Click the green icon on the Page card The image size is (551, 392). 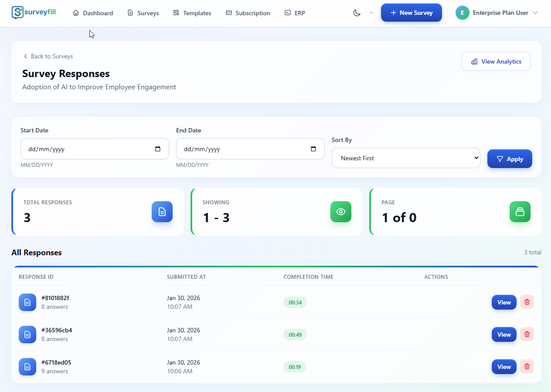[x=520, y=212]
